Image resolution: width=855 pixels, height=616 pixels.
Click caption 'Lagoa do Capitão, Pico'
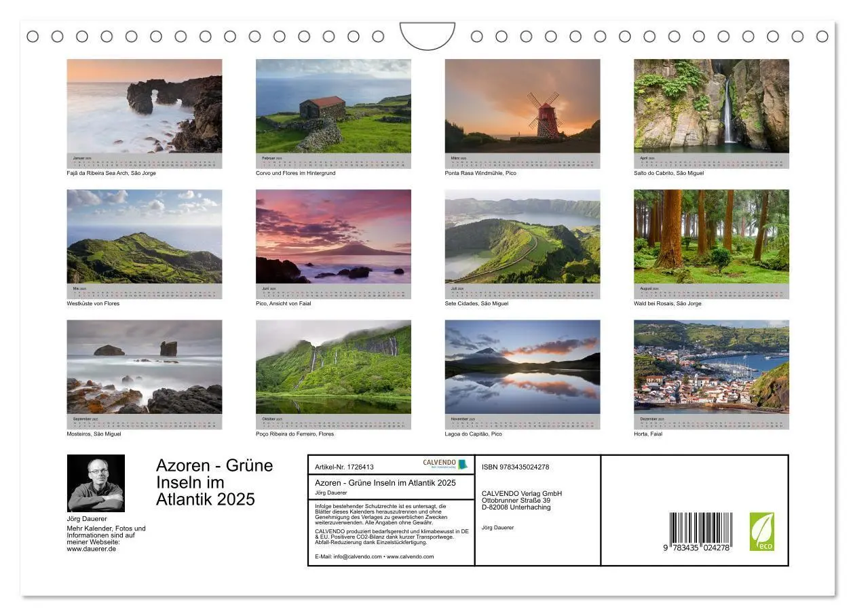[474, 434]
